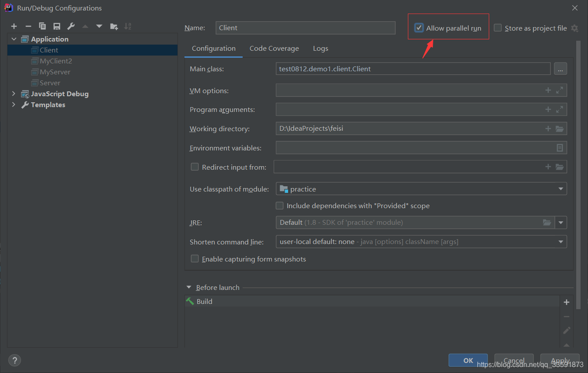Focus the Main class input field
588x373 pixels.
click(413, 69)
